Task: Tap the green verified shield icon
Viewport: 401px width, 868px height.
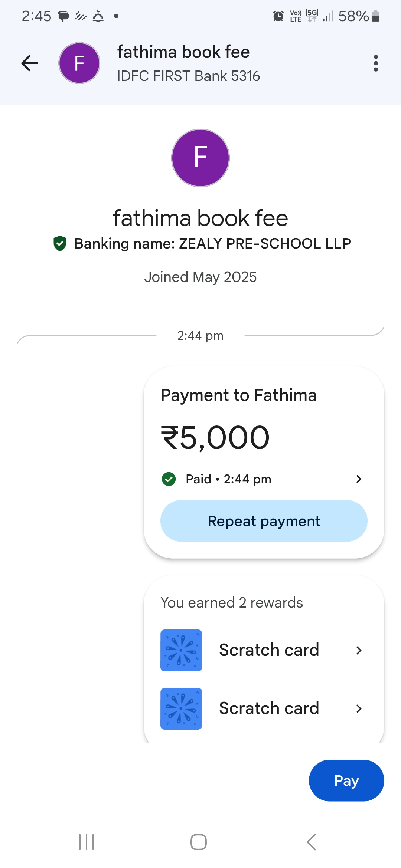Action: pyautogui.click(x=60, y=243)
